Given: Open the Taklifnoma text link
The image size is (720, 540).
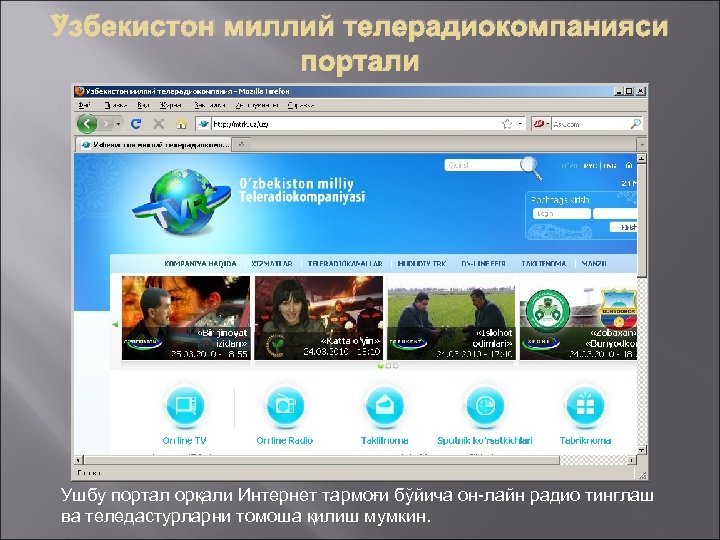Looking at the screenshot, I should coord(385,441).
